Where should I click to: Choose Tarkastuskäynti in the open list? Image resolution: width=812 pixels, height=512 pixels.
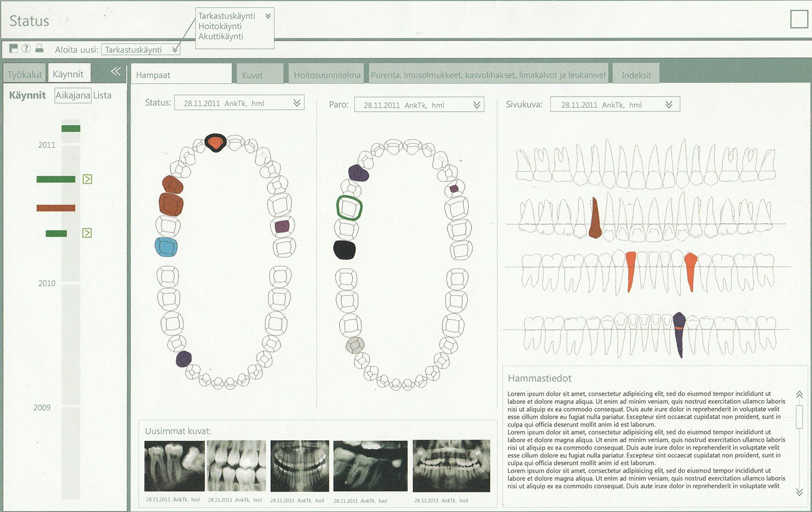click(227, 16)
